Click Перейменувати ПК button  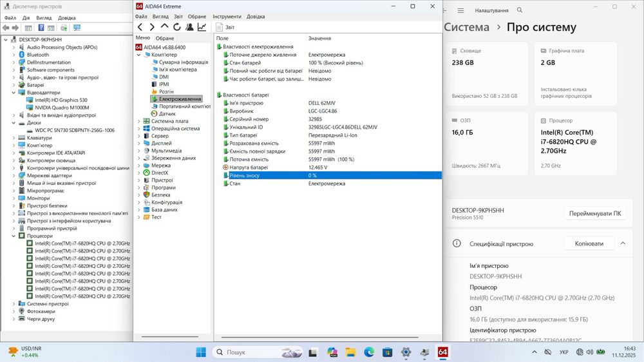click(x=595, y=213)
